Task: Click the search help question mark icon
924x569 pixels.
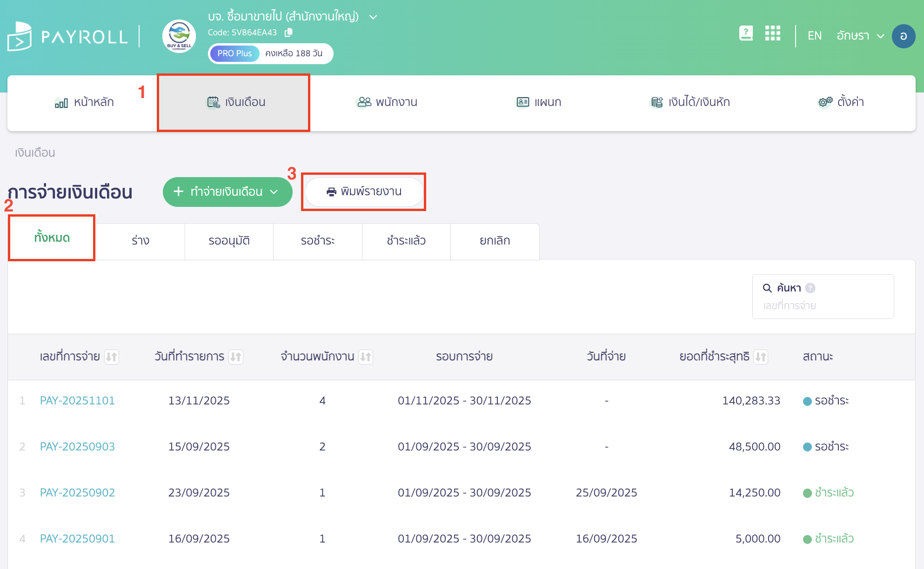Action: (x=810, y=288)
